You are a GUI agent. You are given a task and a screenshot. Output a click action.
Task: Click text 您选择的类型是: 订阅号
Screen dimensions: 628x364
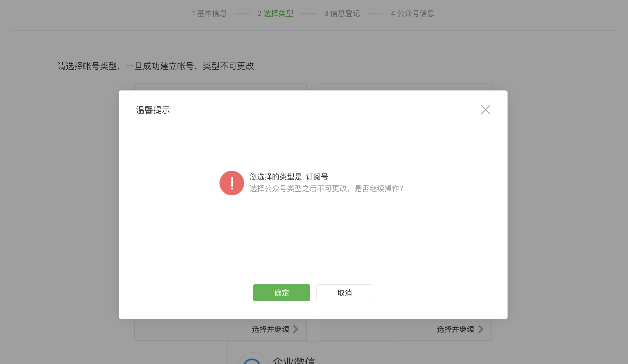coord(289,177)
